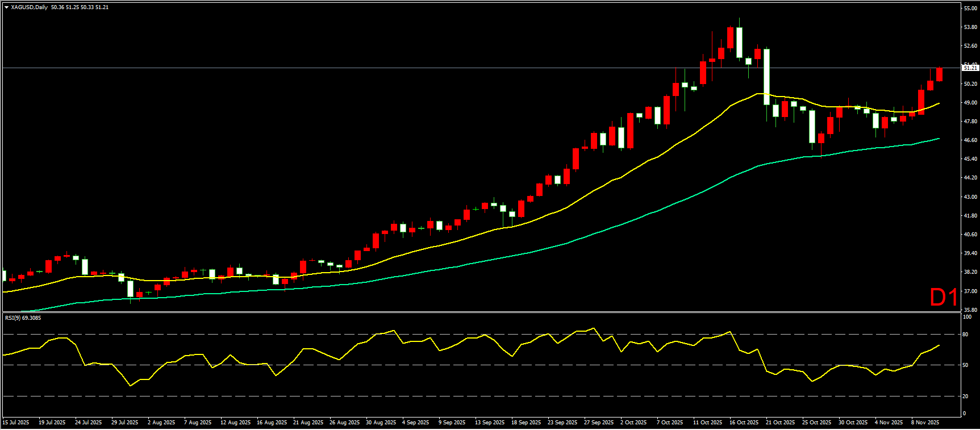
Task: Click the tall white candle near 21 Oct 2025
Action: (x=766, y=77)
